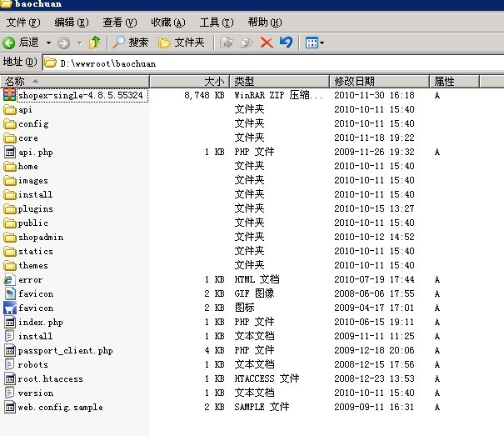Select the index.php file

(x=40, y=323)
